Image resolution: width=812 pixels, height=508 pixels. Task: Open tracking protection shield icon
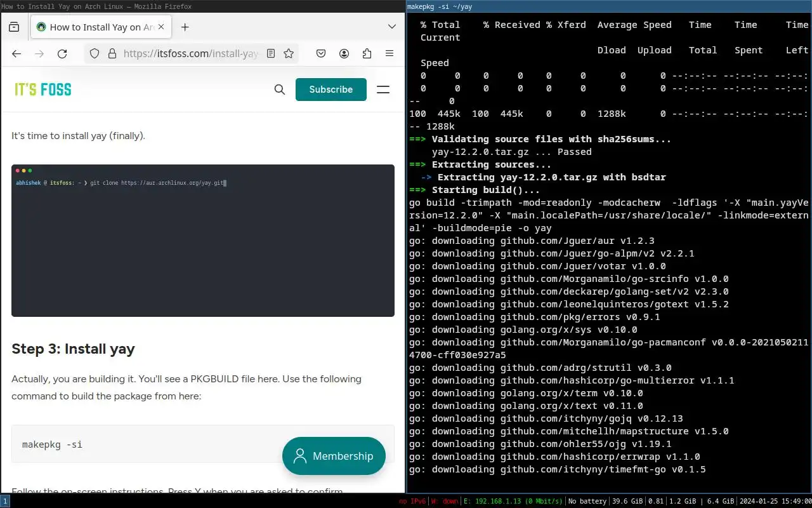point(95,54)
